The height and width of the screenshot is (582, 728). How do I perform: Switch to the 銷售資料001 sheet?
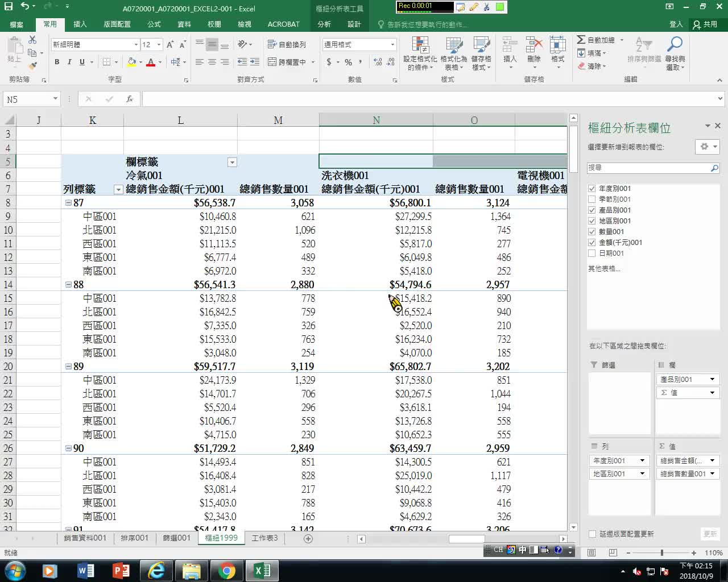[x=85, y=538]
